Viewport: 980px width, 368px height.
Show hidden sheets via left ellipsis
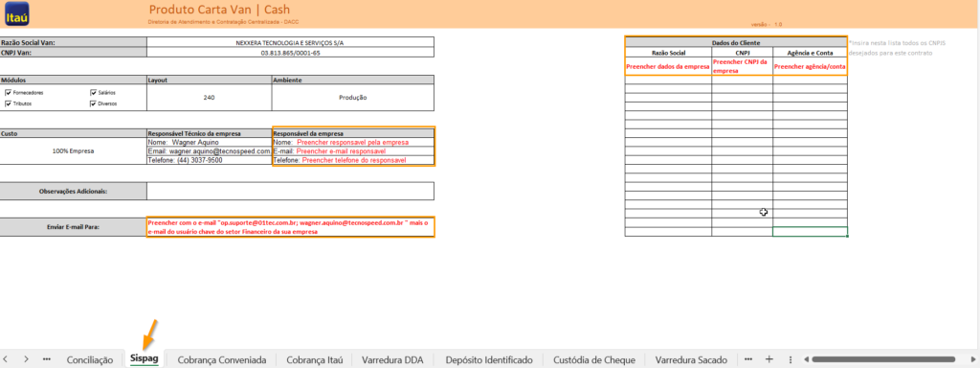pyautogui.click(x=46, y=359)
